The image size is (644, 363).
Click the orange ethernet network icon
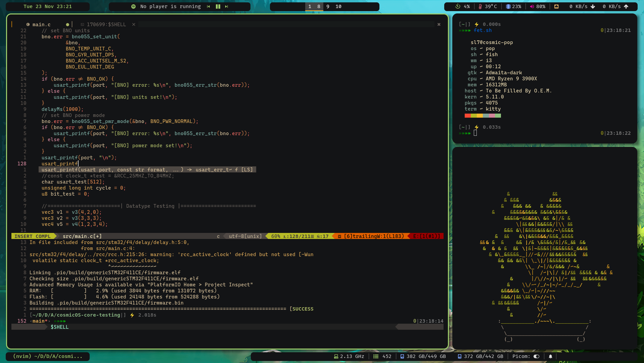[x=556, y=6]
